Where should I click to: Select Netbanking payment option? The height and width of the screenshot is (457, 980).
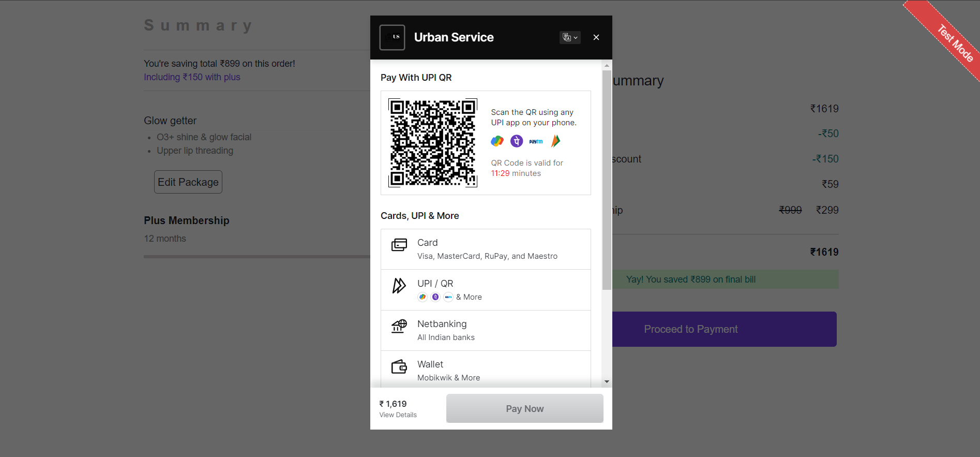[x=486, y=330]
